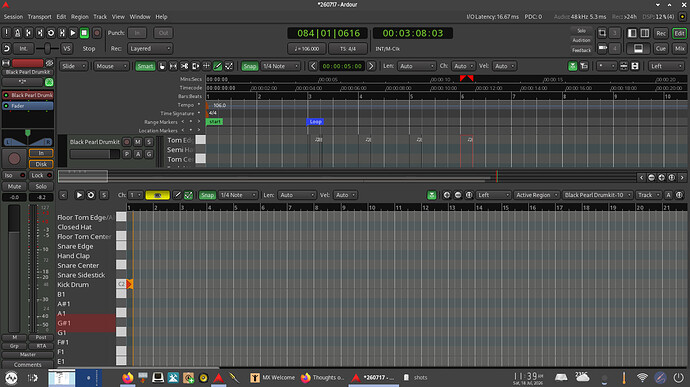Screen dimensions: 690x387
Task: Click the Comments button in mixer strip
Action: [x=27, y=365]
